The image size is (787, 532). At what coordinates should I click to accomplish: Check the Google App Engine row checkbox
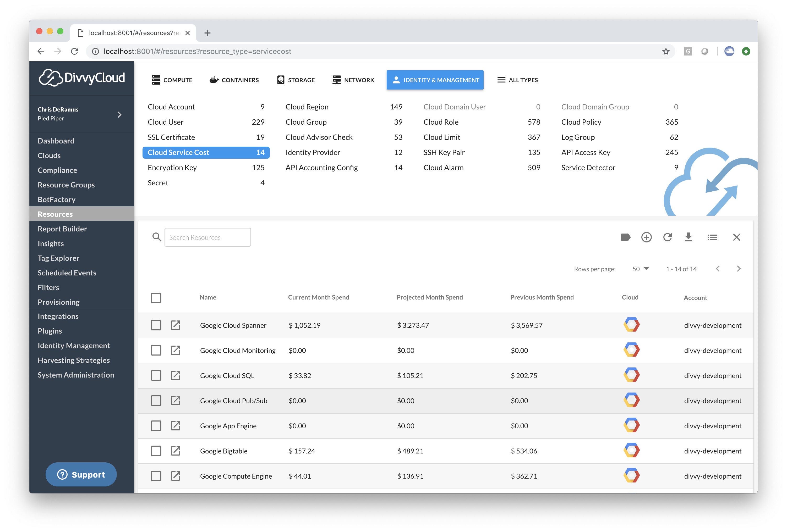pyautogui.click(x=156, y=425)
